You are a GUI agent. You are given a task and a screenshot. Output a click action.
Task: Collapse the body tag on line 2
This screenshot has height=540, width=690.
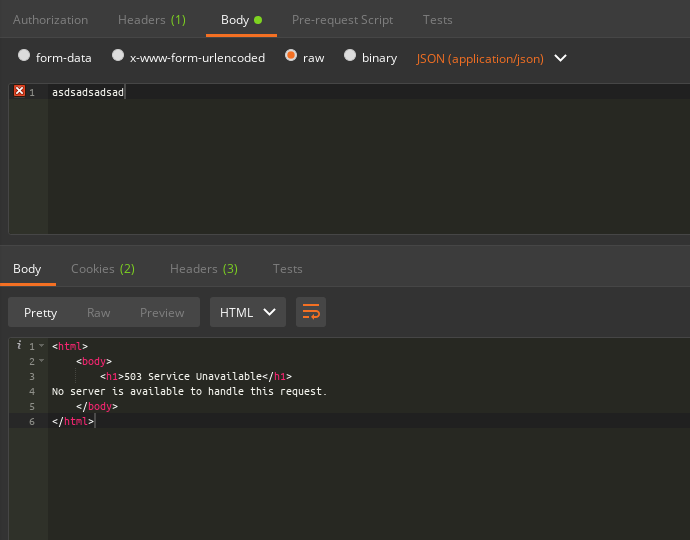(x=41, y=361)
